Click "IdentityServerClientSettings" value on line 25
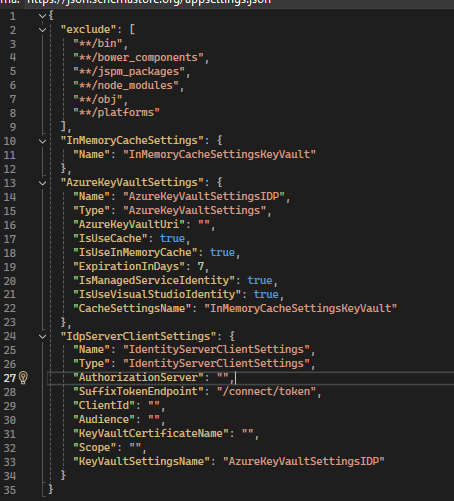The width and height of the screenshot is (454, 501). click(216, 349)
